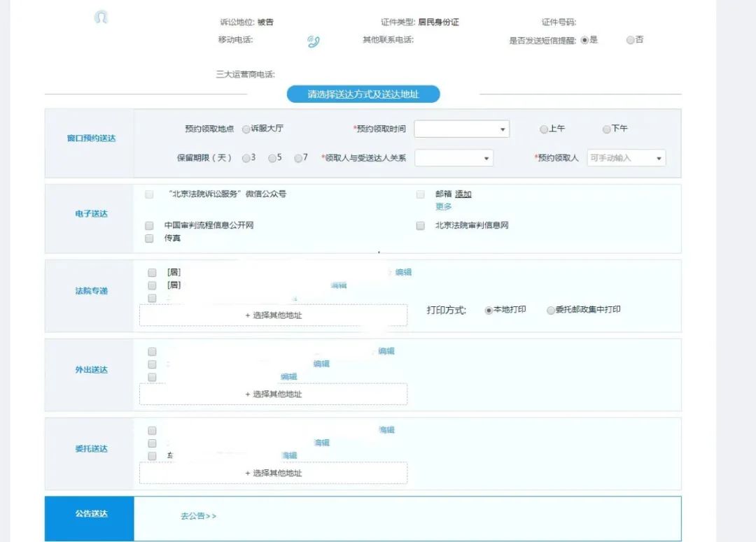Select 委托邮政集中打印 print method
Image resolution: width=756 pixels, height=542 pixels.
[551, 310]
